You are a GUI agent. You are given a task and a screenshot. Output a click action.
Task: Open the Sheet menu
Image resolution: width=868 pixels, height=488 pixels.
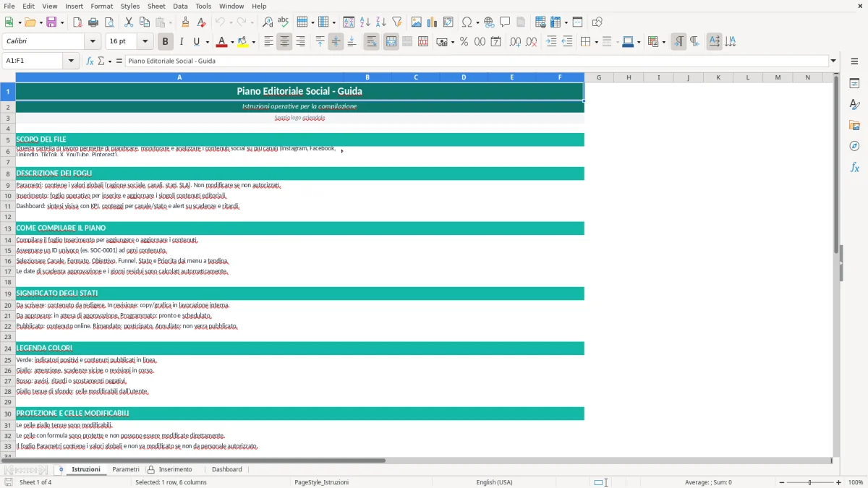[x=156, y=6]
